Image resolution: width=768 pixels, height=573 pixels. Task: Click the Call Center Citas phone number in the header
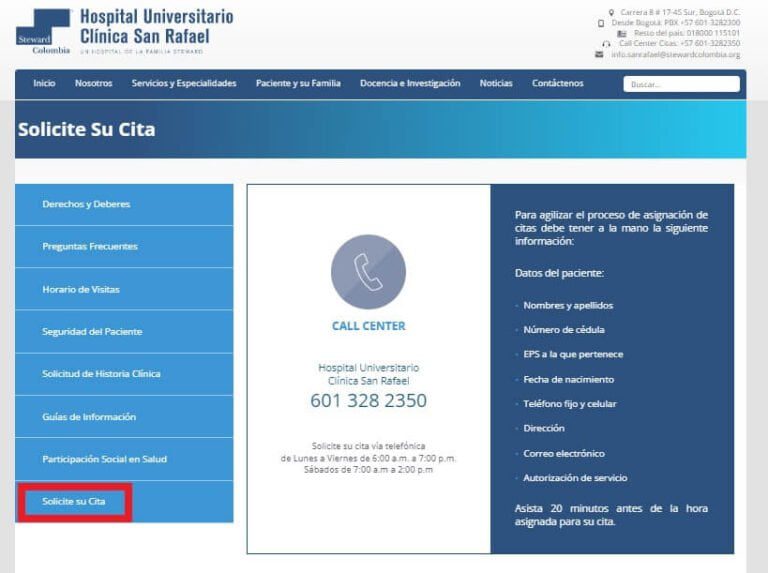[679, 44]
